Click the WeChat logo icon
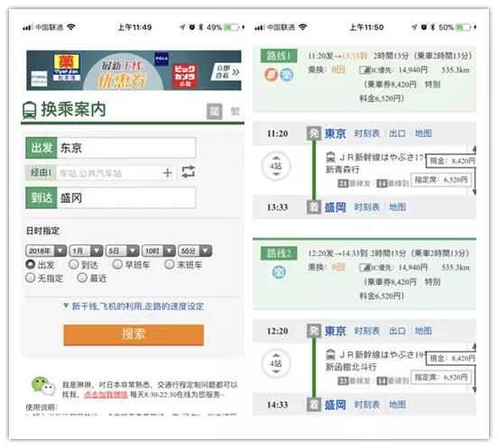The image size is (498, 448). [42, 386]
